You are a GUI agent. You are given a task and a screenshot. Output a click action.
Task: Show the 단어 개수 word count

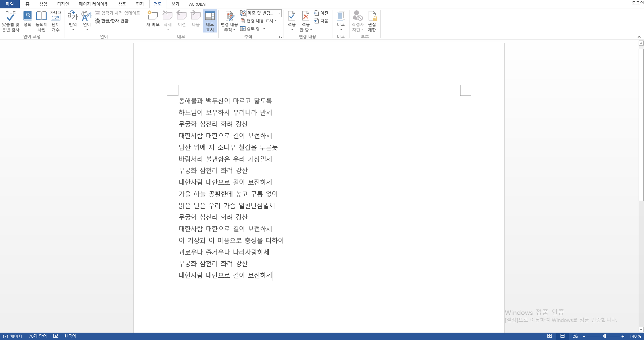[x=56, y=21]
